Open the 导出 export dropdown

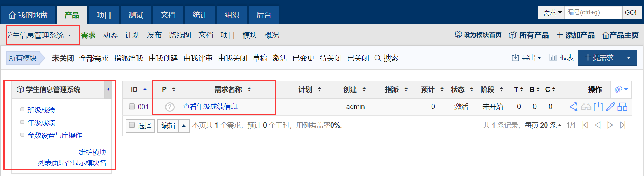pos(526,57)
